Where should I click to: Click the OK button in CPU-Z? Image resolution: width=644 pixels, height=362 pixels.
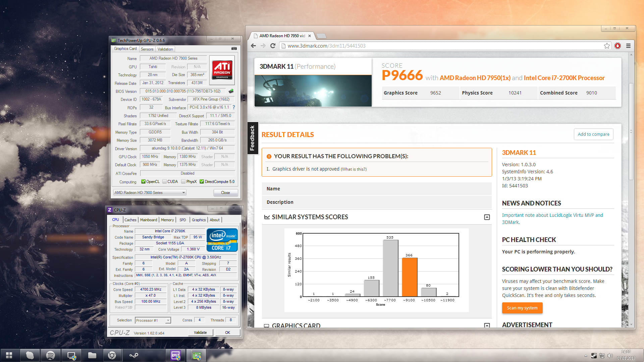pos(227,333)
